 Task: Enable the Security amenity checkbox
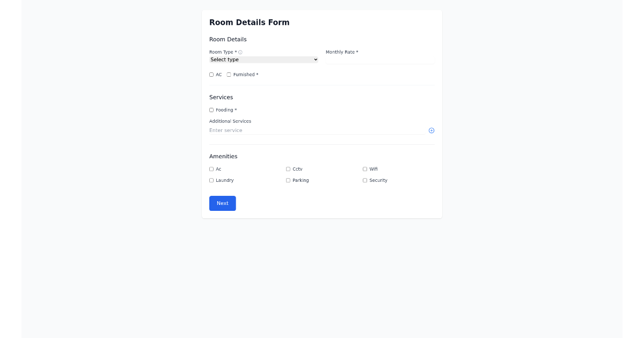coord(364,180)
